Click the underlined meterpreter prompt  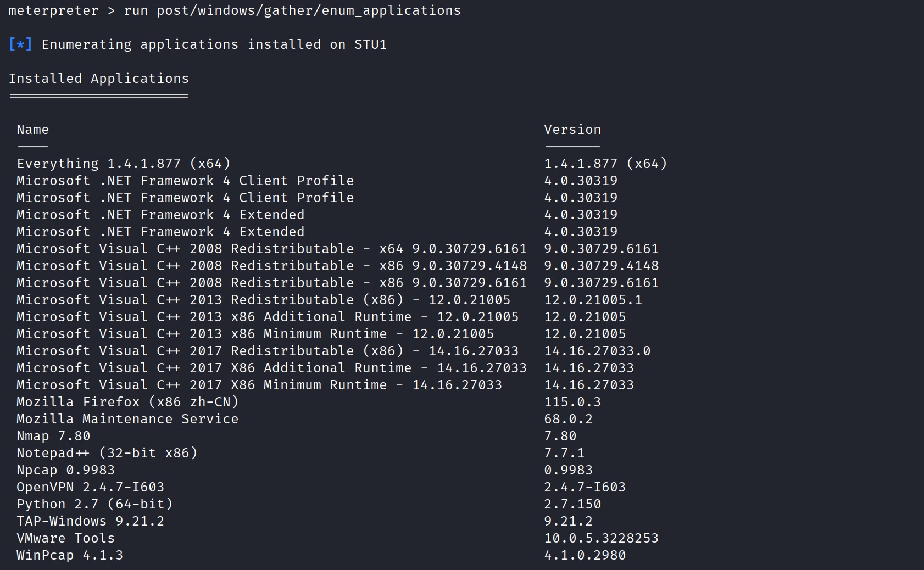click(53, 11)
